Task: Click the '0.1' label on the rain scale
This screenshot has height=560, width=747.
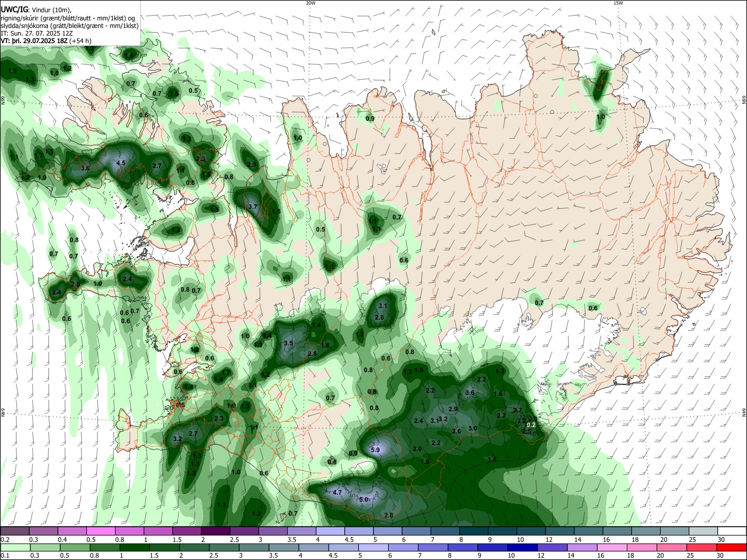Action: tap(5, 555)
